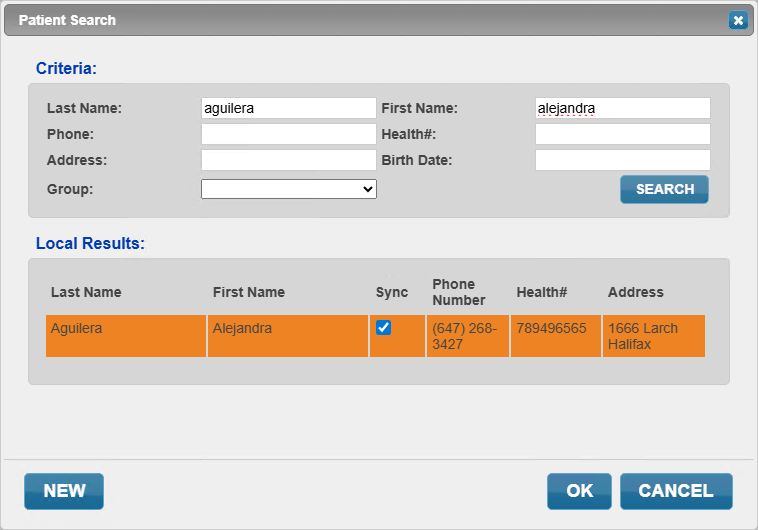Confirm selection with OK button
Image resolution: width=758 pixels, height=530 pixels.
[x=579, y=491]
